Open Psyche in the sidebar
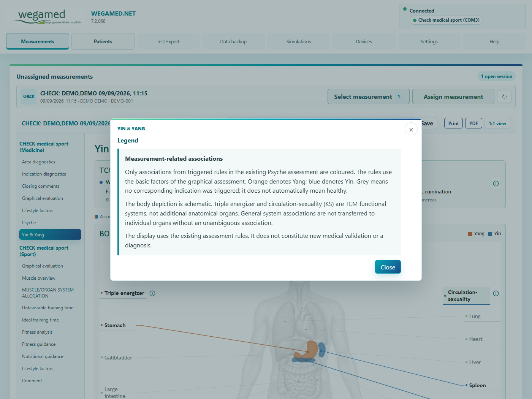 click(x=50, y=223)
